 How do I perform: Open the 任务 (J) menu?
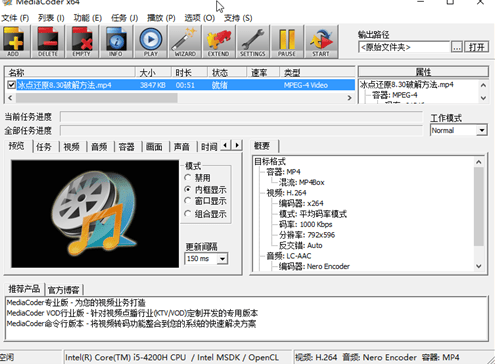[x=124, y=18]
